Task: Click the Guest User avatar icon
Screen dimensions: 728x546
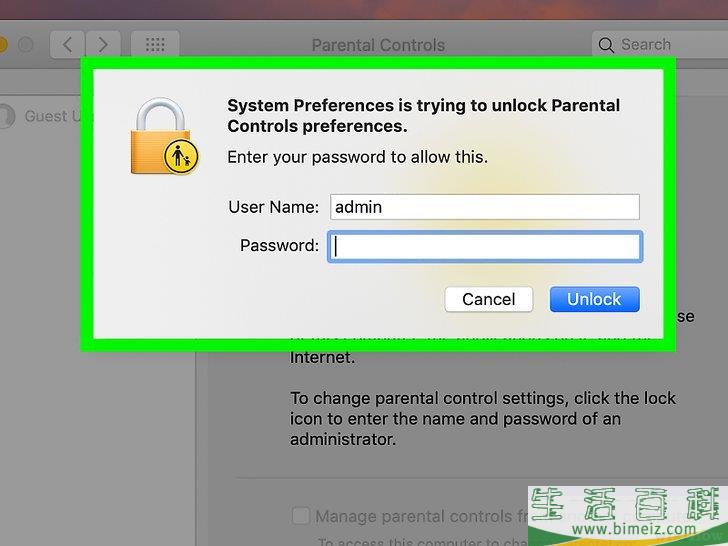Action: point(6,115)
